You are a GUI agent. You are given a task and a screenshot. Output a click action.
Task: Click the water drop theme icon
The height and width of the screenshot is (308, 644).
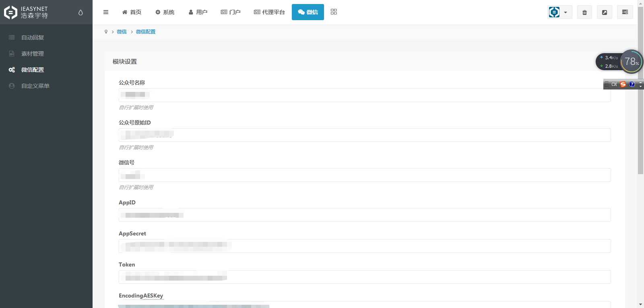pyautogui.click(x=80, y=12)
